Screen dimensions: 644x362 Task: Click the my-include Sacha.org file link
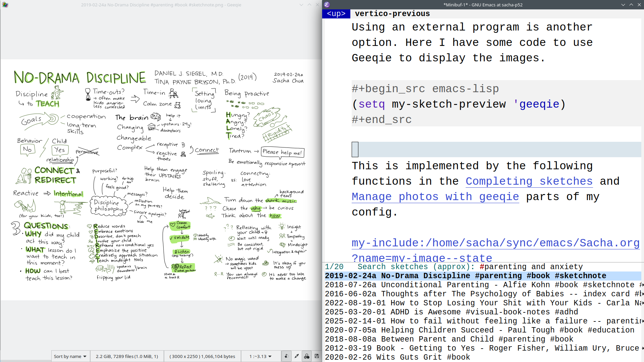[x=495, y=243]
